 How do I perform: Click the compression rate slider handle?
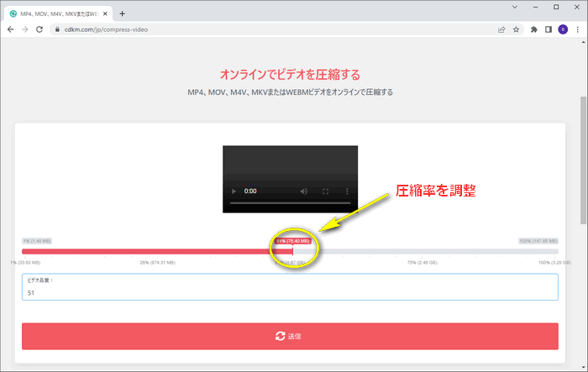(292, 251)
